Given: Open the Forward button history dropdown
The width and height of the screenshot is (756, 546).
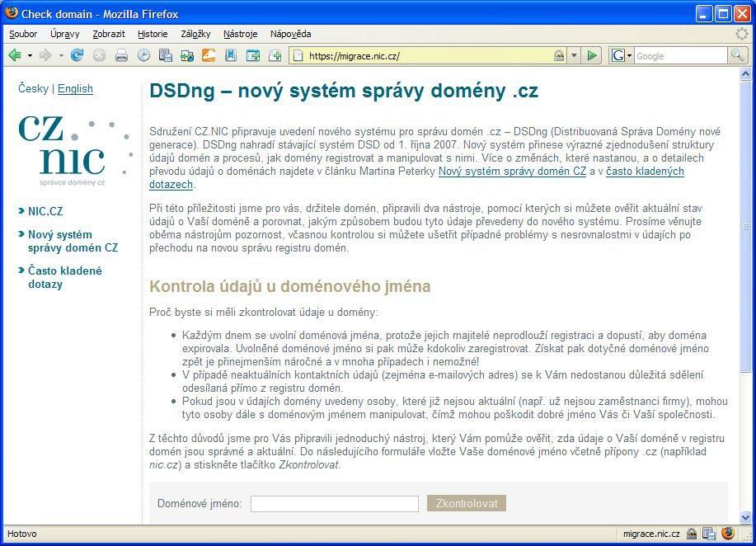Looking at the screenshot, I should point(61,56).
